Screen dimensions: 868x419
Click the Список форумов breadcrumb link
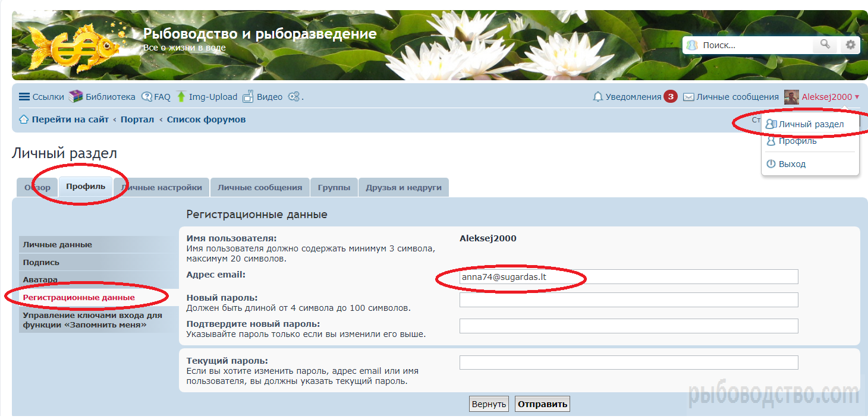pos(206,119)
